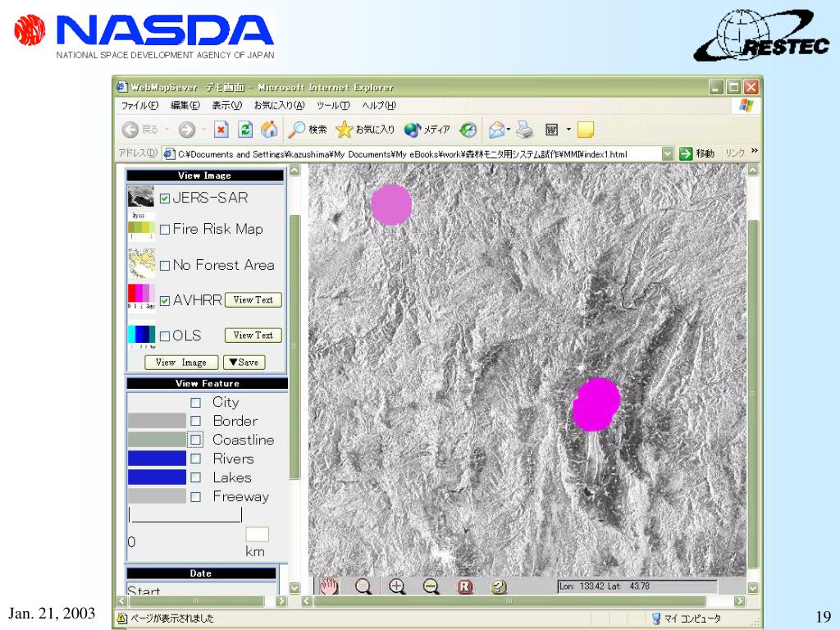Check the Rivers feature checkbox
The image size is (840, 630).
tap(195, 459)
